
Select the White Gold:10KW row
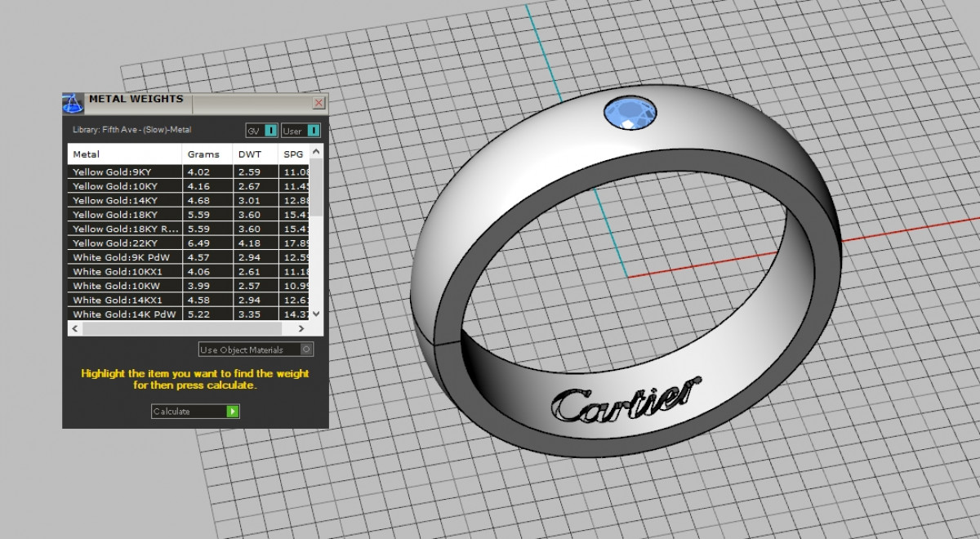coord(122,286)
